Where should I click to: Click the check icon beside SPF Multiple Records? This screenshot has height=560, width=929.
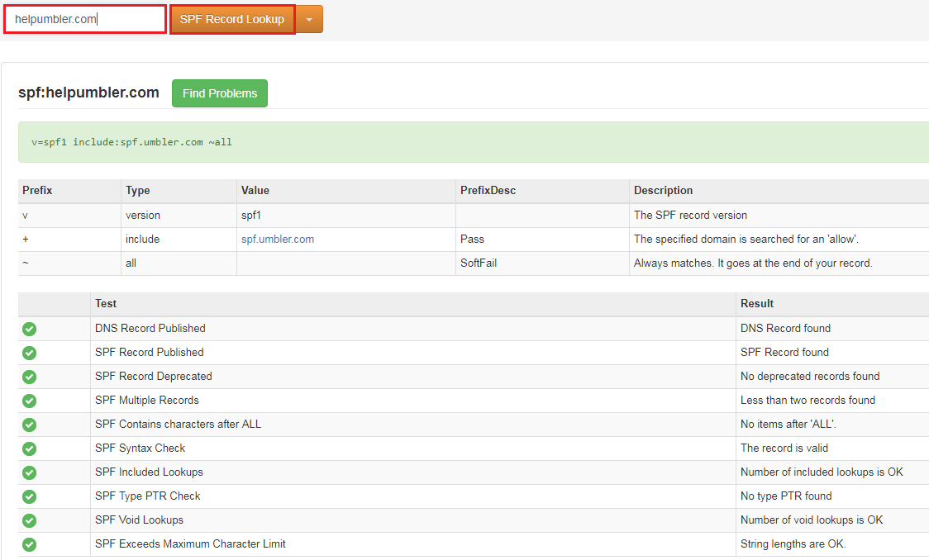point(30,401)
